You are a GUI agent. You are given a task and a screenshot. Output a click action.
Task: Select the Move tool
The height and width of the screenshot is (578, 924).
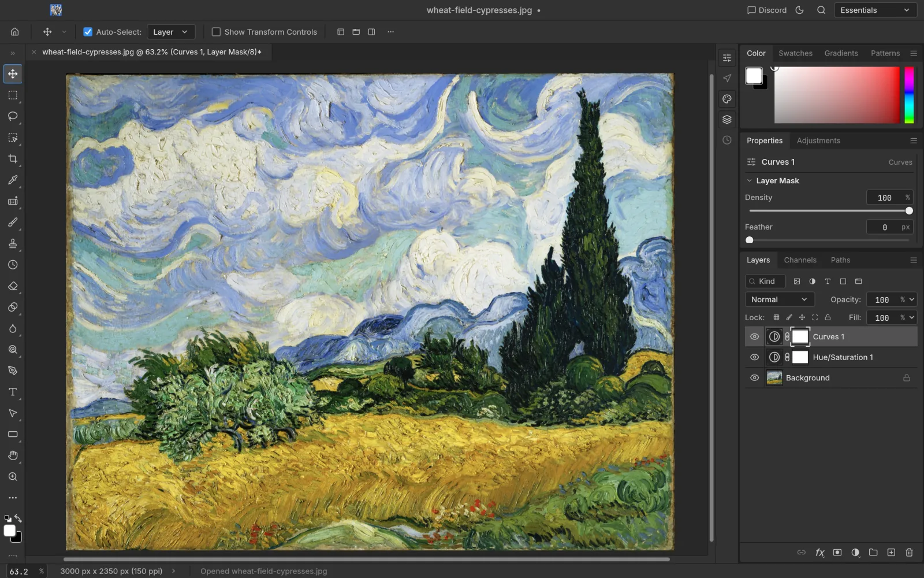coord(13,74)
